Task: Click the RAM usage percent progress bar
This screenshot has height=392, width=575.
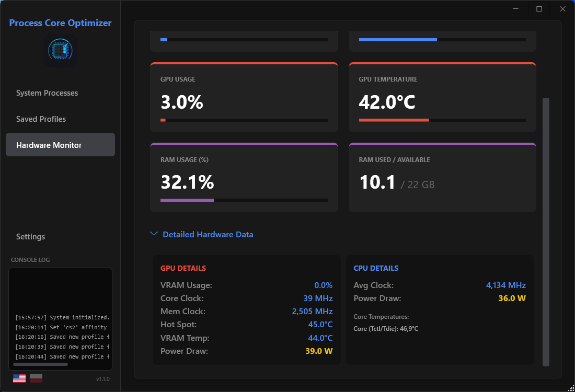Action: tap(244, 200)
